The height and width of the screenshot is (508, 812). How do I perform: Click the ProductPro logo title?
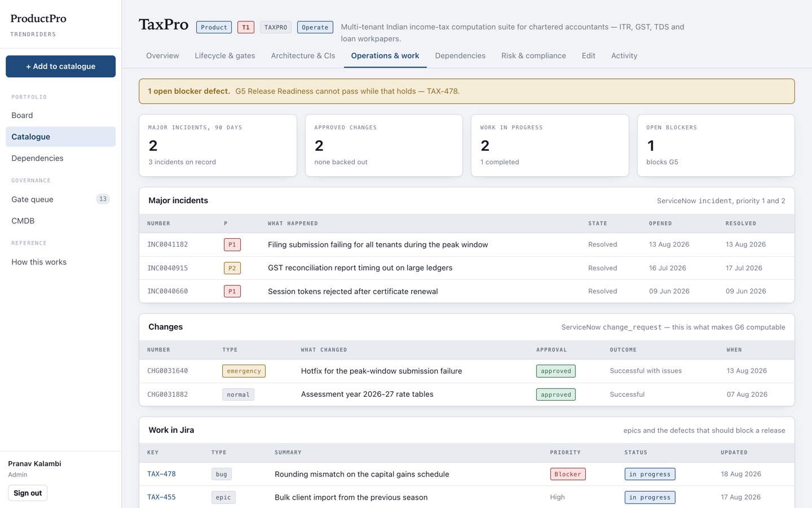click(x=38, y=19)
